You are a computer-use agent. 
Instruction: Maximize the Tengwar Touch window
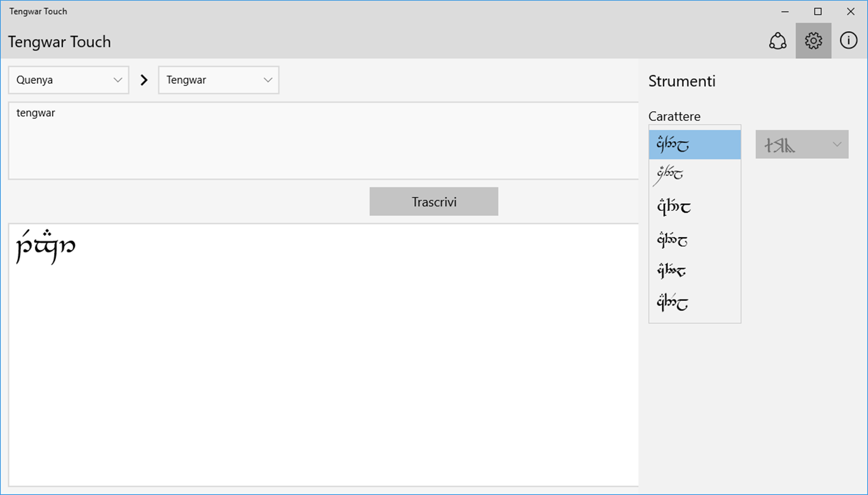[x=818, y=12]
